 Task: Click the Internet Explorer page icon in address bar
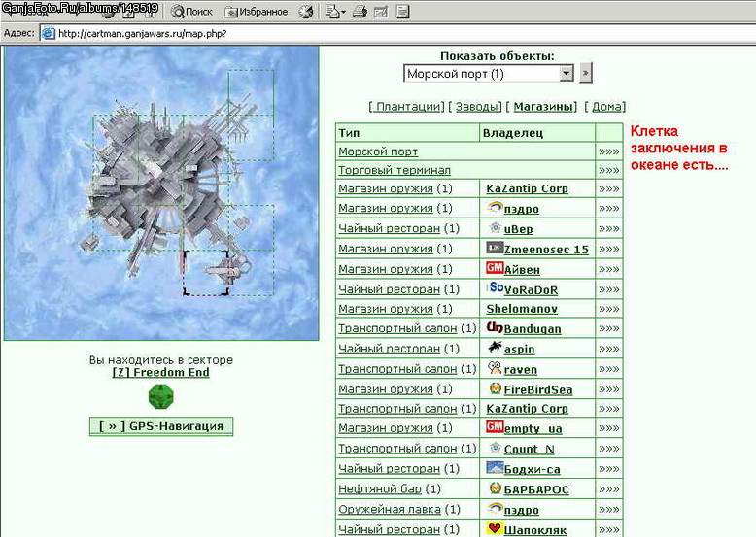click(x=48, y=33)
